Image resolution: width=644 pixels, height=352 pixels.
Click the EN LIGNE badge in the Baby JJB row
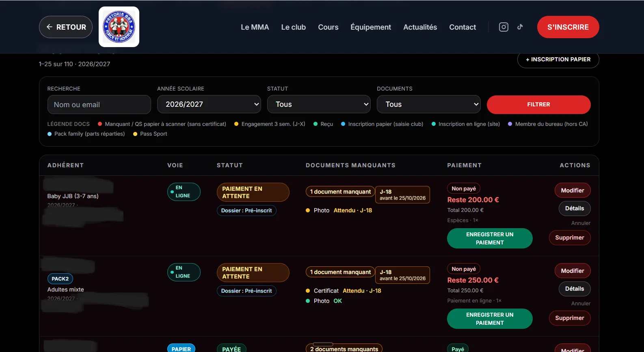point(184,192)
